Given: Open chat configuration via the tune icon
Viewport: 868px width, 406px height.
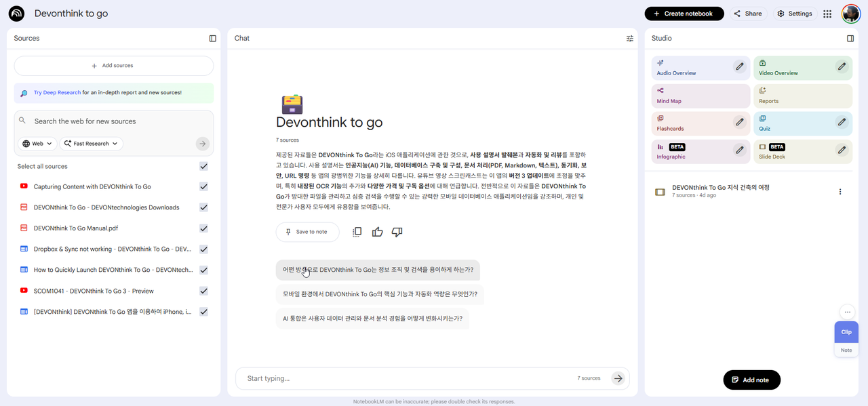Looking at the screenshot, I should 629,38.
